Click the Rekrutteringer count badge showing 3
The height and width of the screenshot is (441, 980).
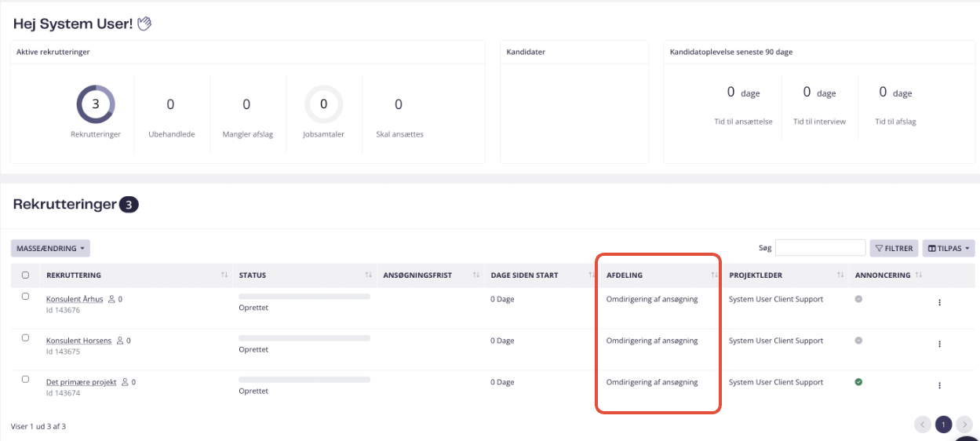point(129,205)
